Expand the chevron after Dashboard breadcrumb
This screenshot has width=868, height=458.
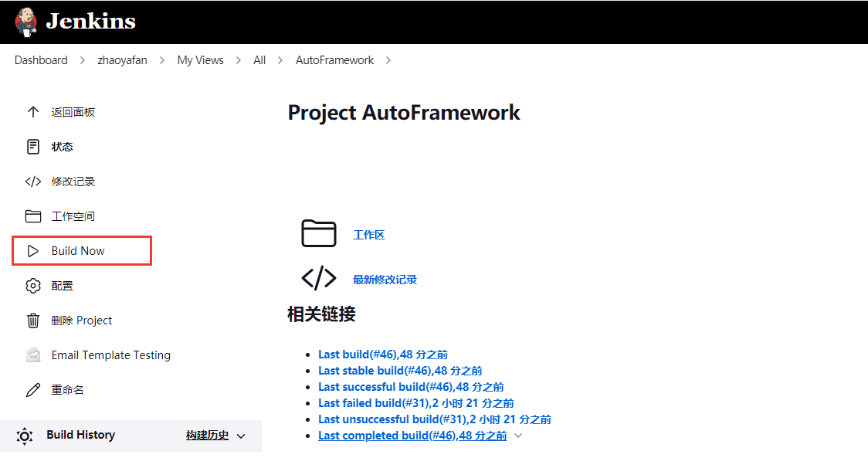pos(83,60)
